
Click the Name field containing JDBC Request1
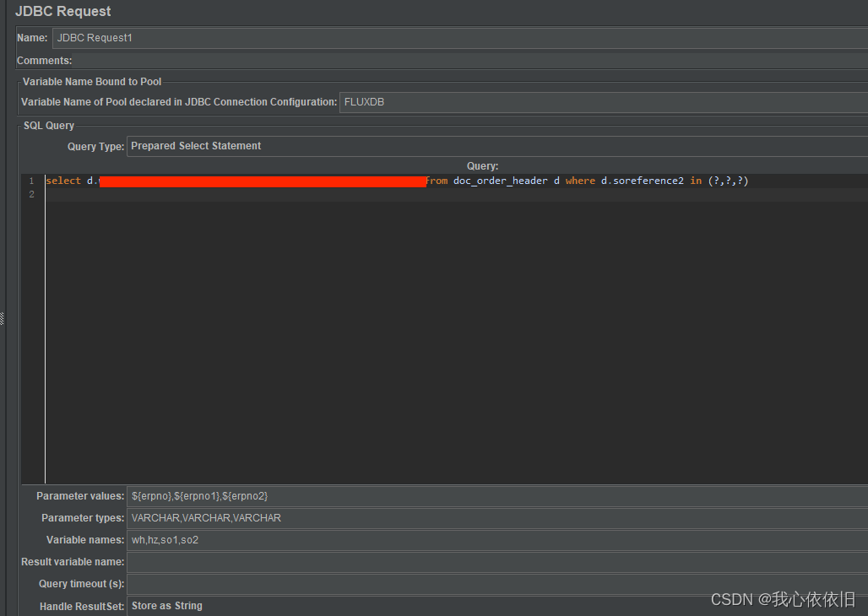point(253,37)
